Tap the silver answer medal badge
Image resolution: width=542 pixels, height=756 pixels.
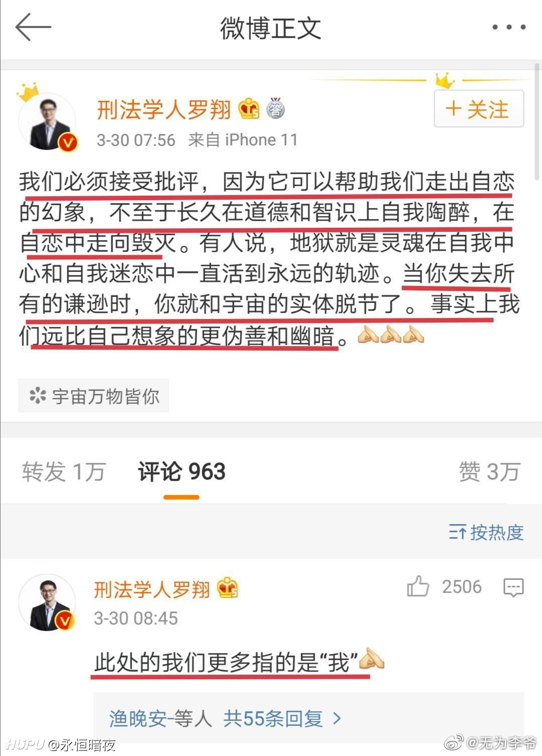point(276,108)
